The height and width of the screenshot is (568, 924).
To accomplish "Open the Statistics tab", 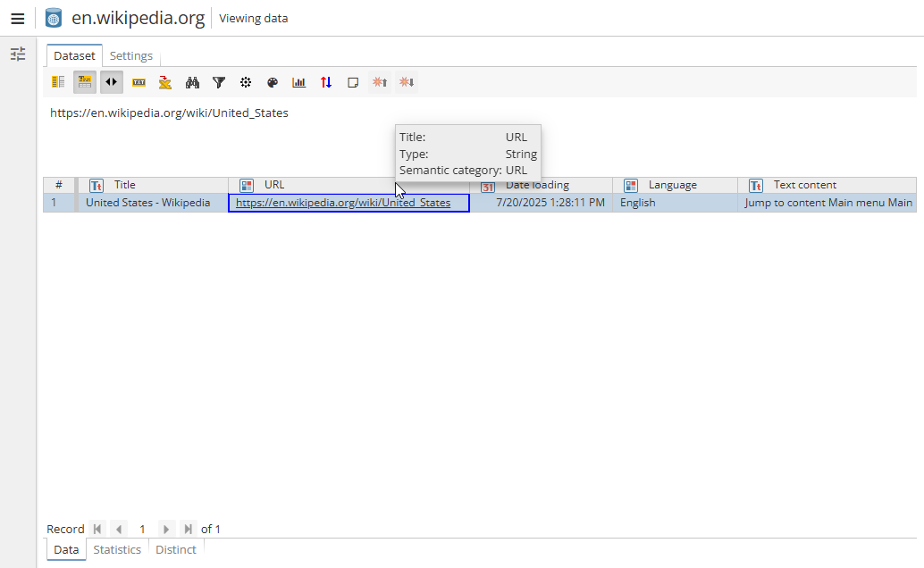I will coord(117,549).
